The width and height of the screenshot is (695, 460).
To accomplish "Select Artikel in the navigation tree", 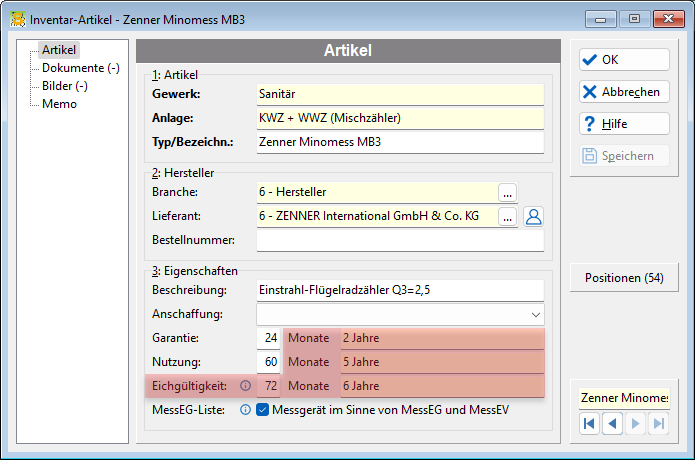I will pyautogui.click(x=59, y=50).
